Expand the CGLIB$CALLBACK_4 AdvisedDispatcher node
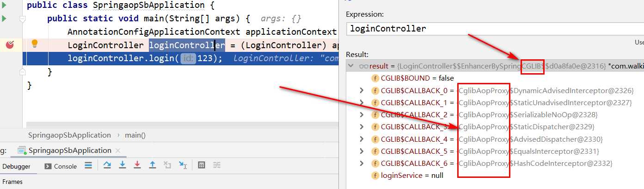 tap(362, 139)
